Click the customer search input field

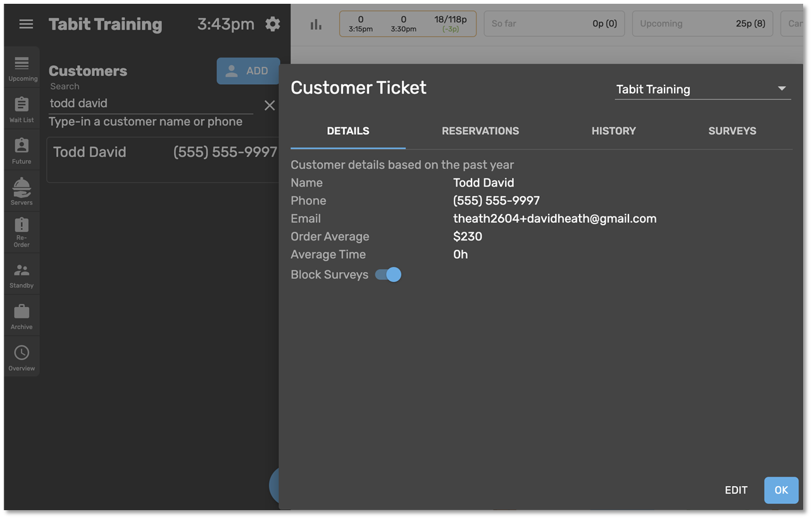point(151,103)
